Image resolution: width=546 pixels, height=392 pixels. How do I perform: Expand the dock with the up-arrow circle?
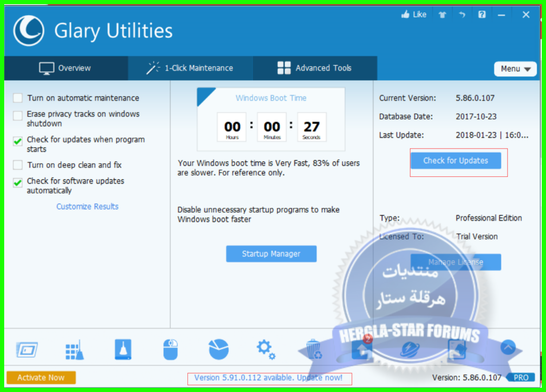click(x=508, y=347)
